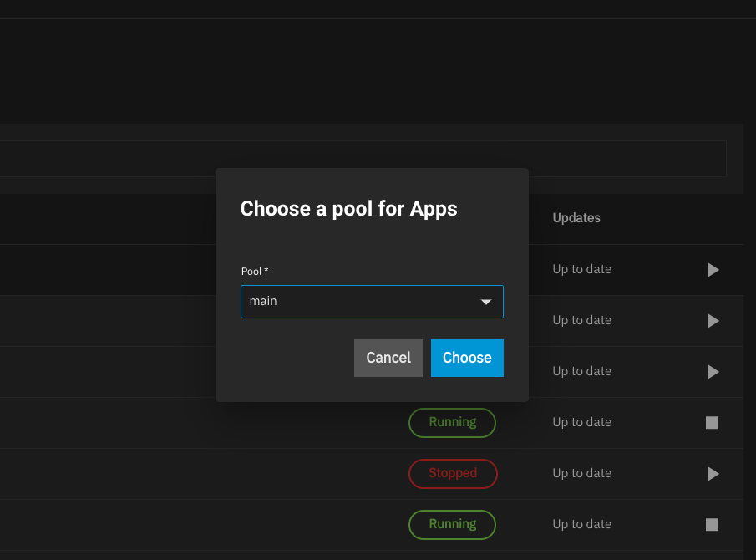The height and width of the screenshot is (560, 756).
Task: Click play icon in the third app row
Action: click(713, 372)
